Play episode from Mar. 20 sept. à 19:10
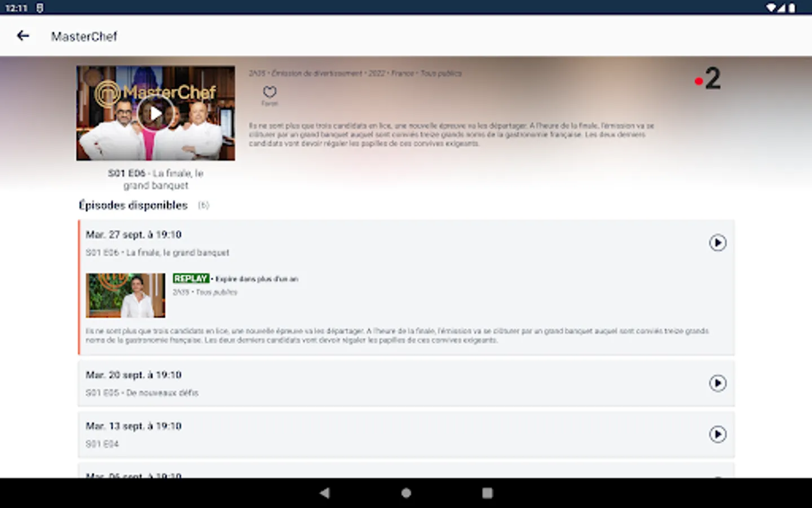The height and width of the screenshot is (508, 812). 717,383
